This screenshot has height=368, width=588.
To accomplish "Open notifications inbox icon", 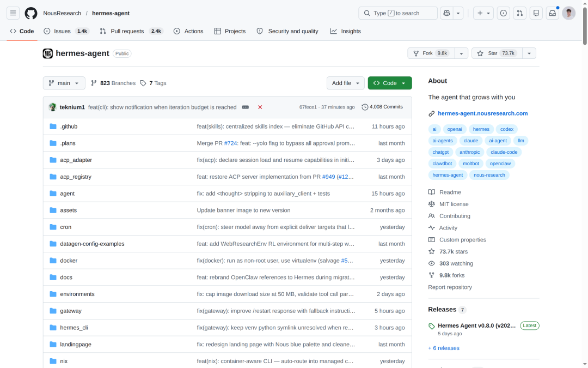I will click(x=553, y=13).
